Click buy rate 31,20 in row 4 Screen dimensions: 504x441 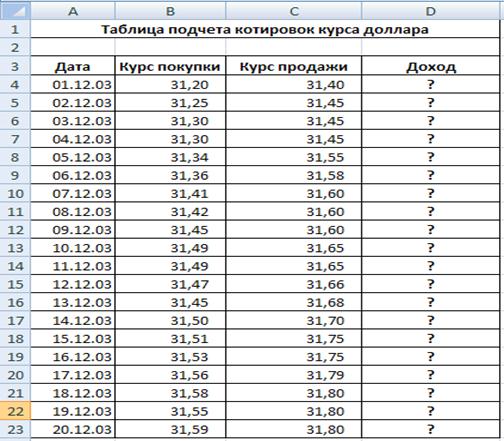pos(170,84)
